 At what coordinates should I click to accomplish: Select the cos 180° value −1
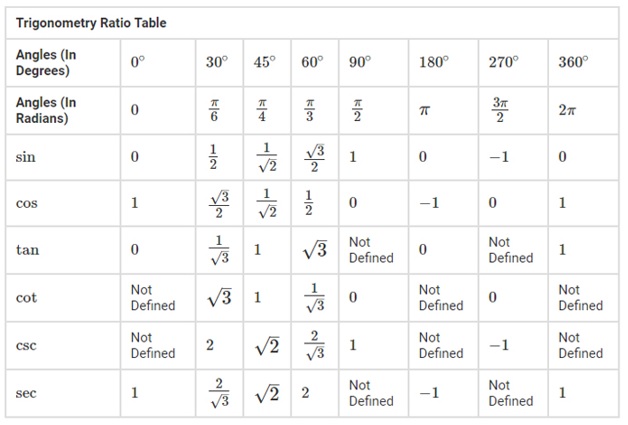(429, 203)
